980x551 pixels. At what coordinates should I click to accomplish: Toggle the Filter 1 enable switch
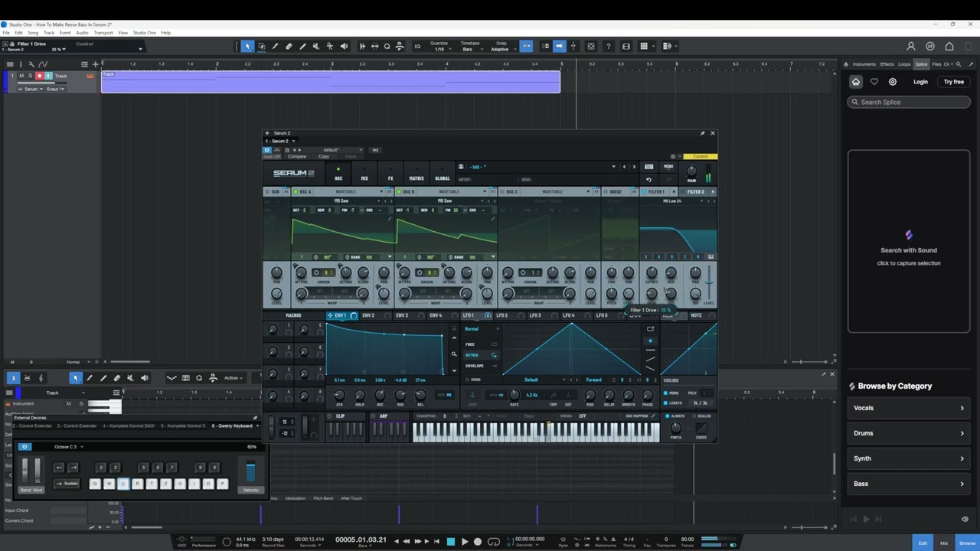(x=645, y=191)
